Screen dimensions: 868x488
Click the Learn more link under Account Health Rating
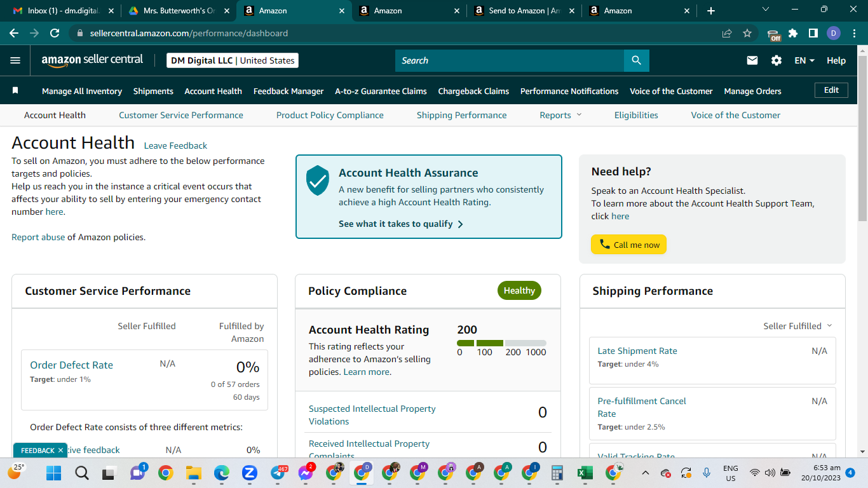(366, 372)
